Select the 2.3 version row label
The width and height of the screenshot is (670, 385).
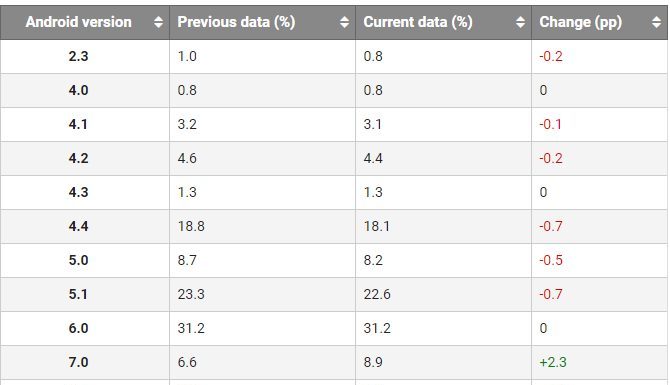point(78,56)
